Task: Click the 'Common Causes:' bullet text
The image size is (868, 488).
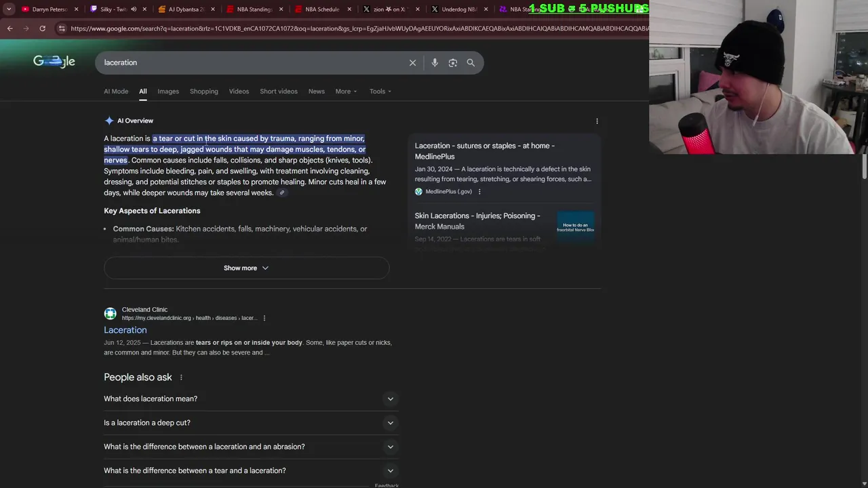Action: tap(143, 229)
